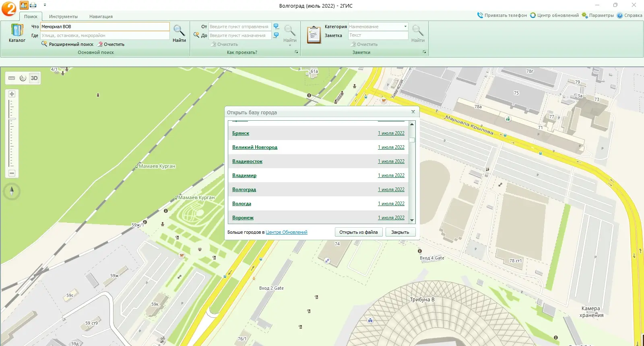Pick departure point on map icon

click(276, 27)
